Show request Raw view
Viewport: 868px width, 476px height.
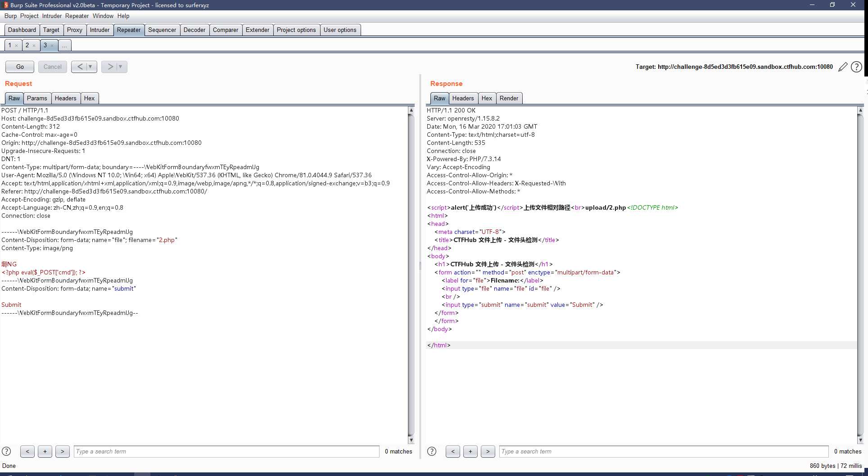(14, 98)
